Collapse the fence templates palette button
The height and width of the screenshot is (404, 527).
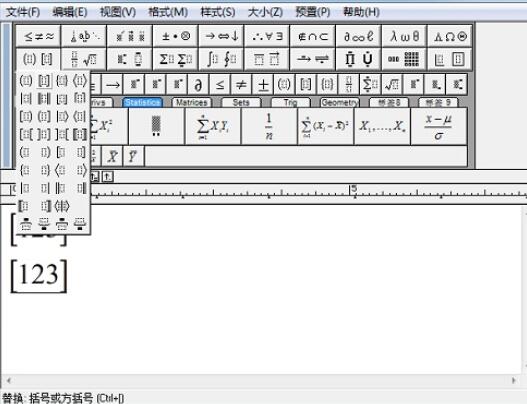(38, 59)
